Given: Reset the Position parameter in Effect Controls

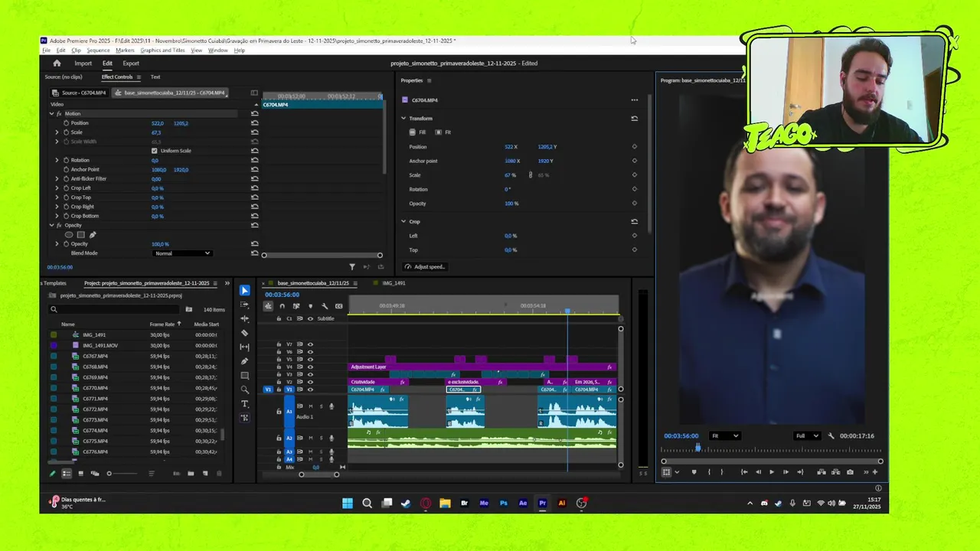Looking at the screenshot, I should pos(254,123).
